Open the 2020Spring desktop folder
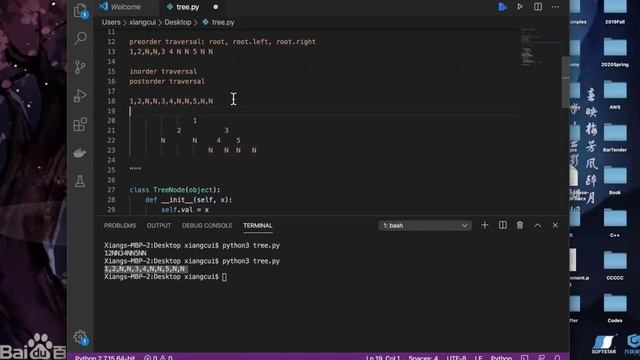640x360 pixels. pos(615,52)
